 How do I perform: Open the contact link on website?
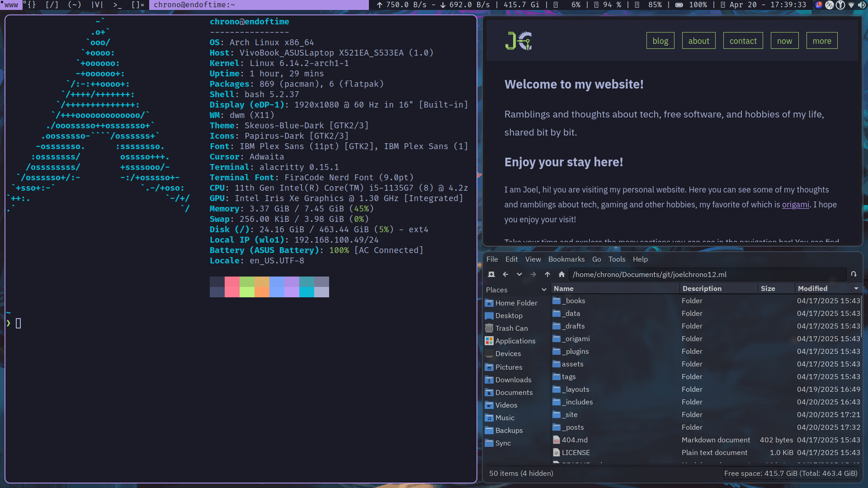(743, 41)
